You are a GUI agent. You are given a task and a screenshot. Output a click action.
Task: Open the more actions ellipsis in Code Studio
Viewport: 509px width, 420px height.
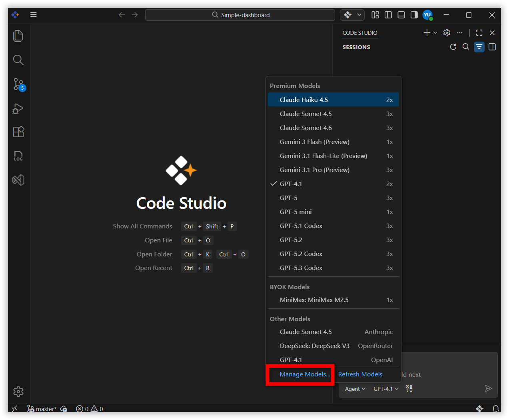tap(460, 33)
